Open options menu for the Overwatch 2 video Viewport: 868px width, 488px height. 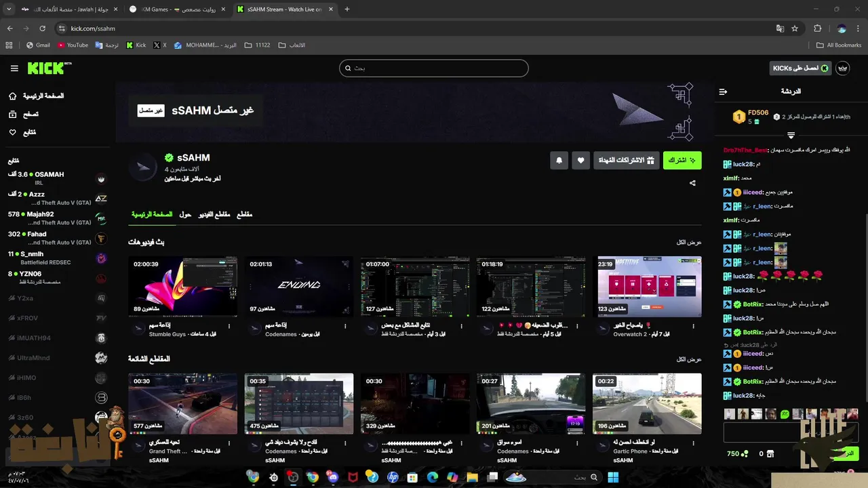693,326
